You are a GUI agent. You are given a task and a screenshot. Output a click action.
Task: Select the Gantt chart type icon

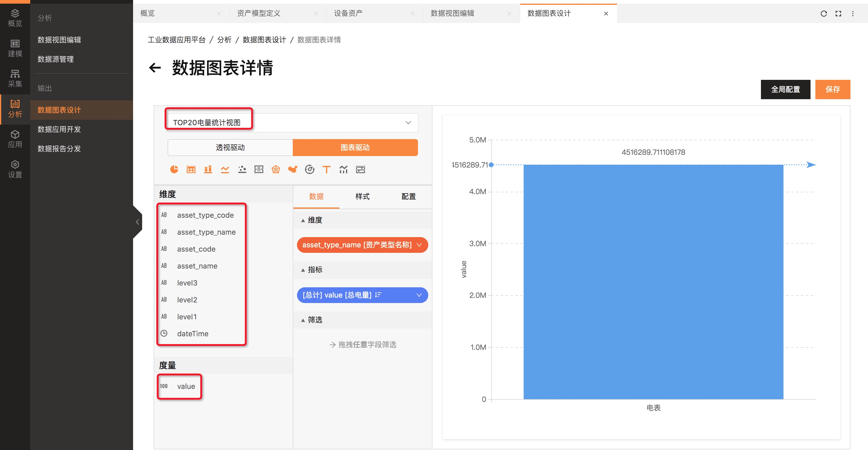point(361,169)
